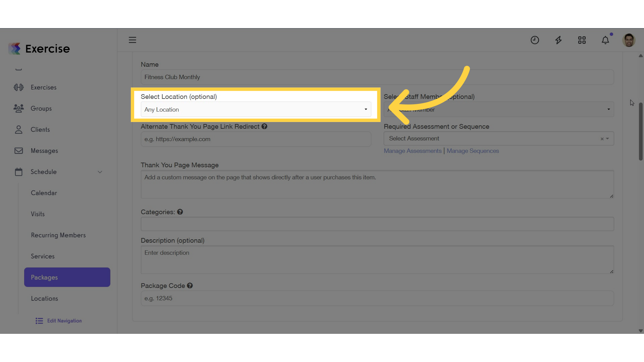Click the Manage Sequences link

(473, 151)
